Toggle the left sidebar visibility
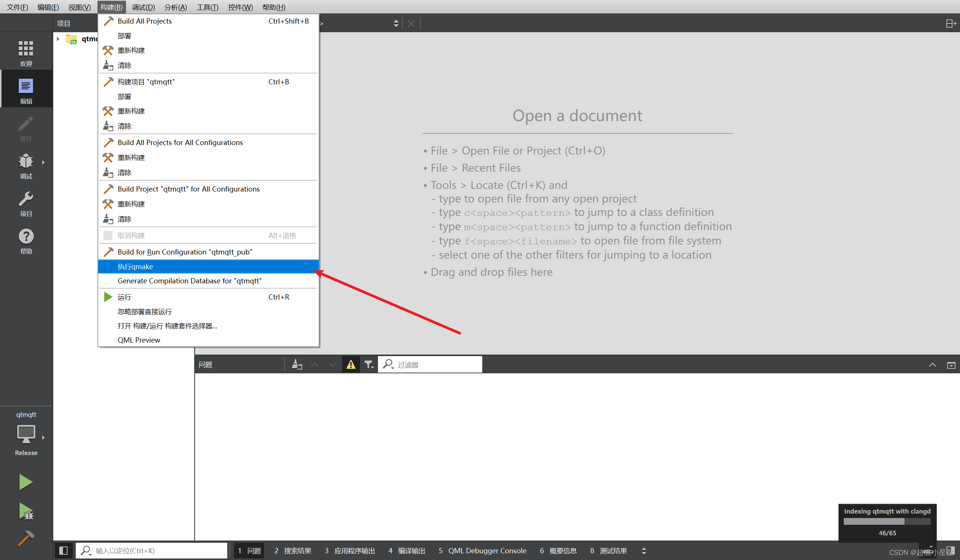This screenshot has width=960, height=560. (63, 551)
